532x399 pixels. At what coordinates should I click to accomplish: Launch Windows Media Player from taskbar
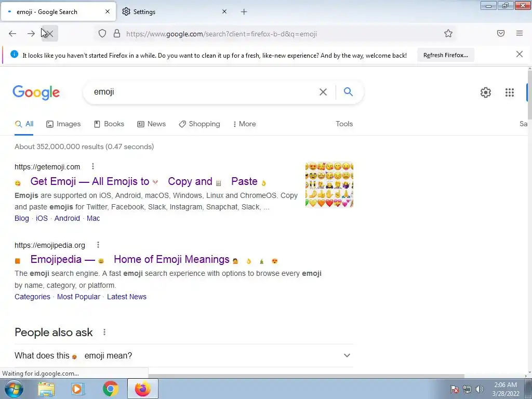[x=78, y=389]
